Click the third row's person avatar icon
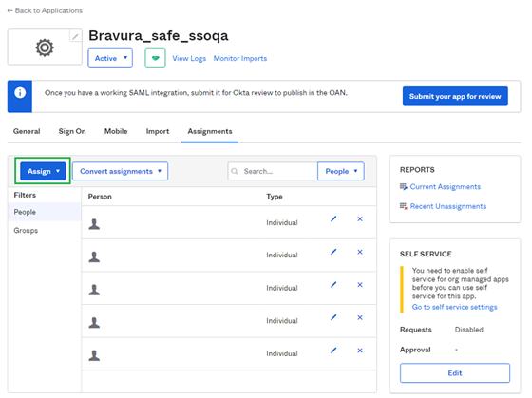Viewport: 532px width, 398px height. pos(94,290)
